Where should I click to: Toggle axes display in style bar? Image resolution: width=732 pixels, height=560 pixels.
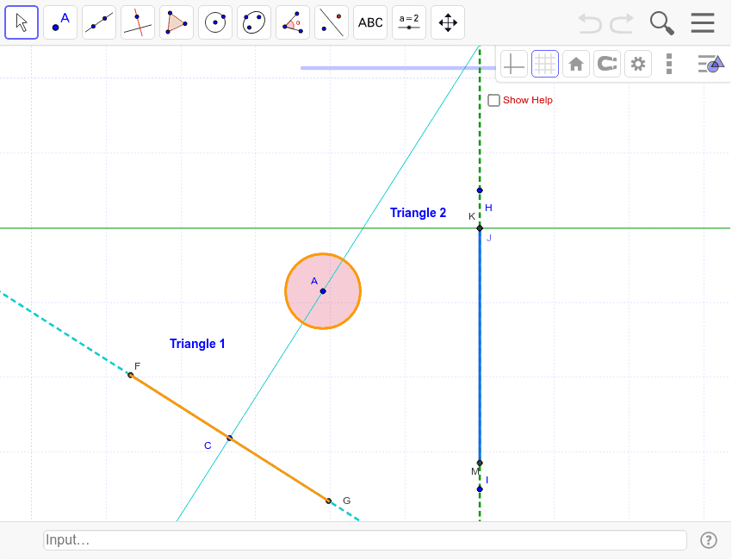[x=514, y=64]
